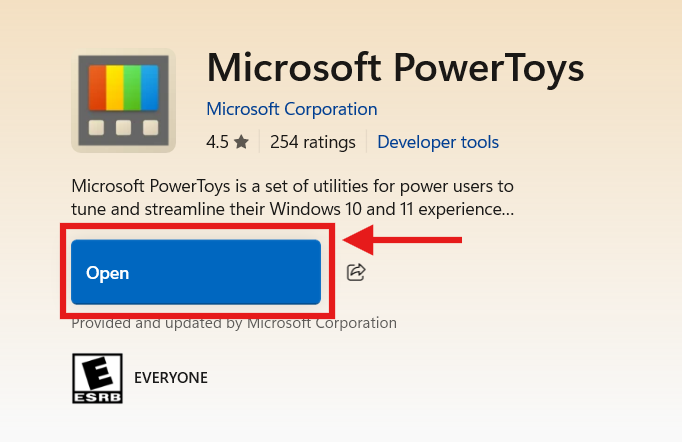Image resolution: width=682 pixels, height=442 pixels.
Task: Click the red arrow pointing at Open
Action: point(402,240)
